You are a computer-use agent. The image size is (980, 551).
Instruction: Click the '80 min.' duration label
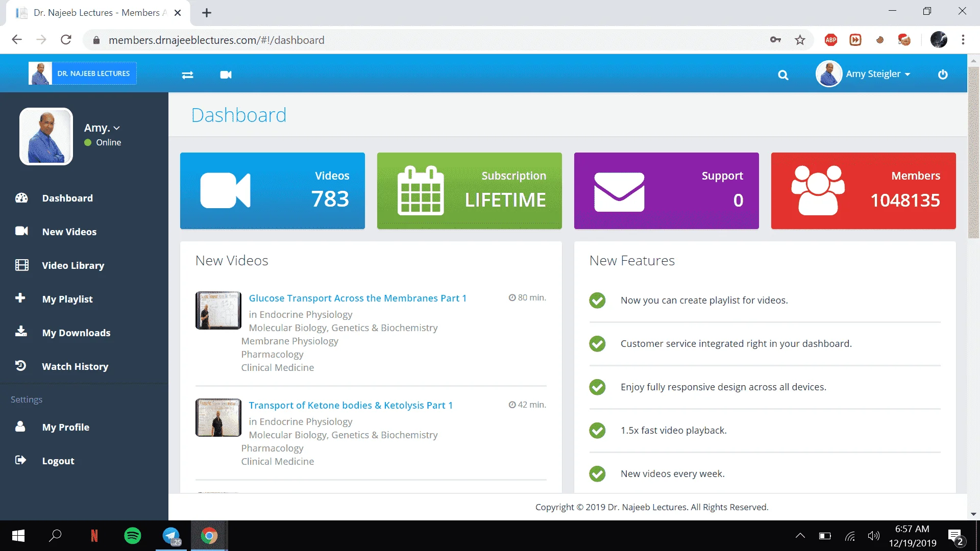pyautogui.click(x=527, y=297)
